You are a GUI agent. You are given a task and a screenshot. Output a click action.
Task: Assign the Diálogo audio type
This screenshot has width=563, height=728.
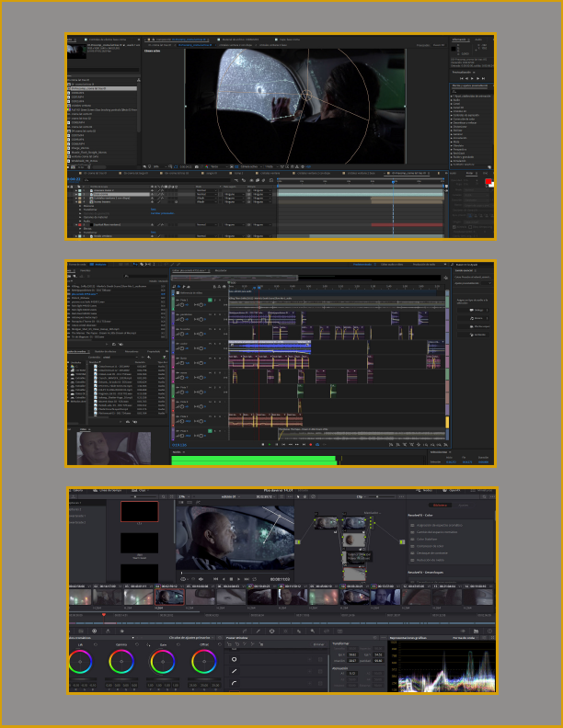tap(473, 310)
